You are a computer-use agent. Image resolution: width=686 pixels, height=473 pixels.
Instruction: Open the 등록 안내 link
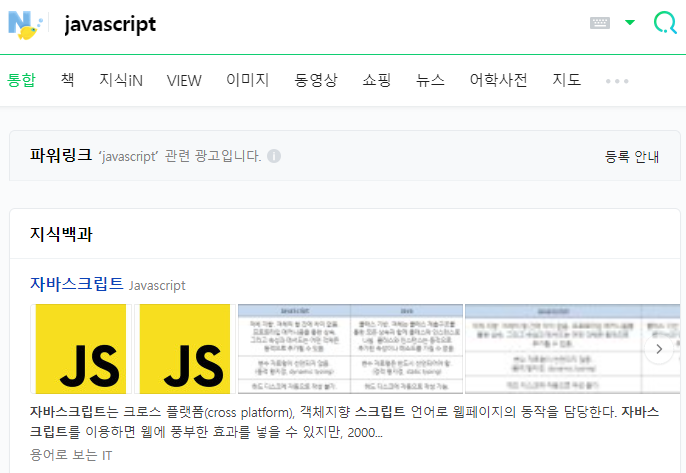632,156
